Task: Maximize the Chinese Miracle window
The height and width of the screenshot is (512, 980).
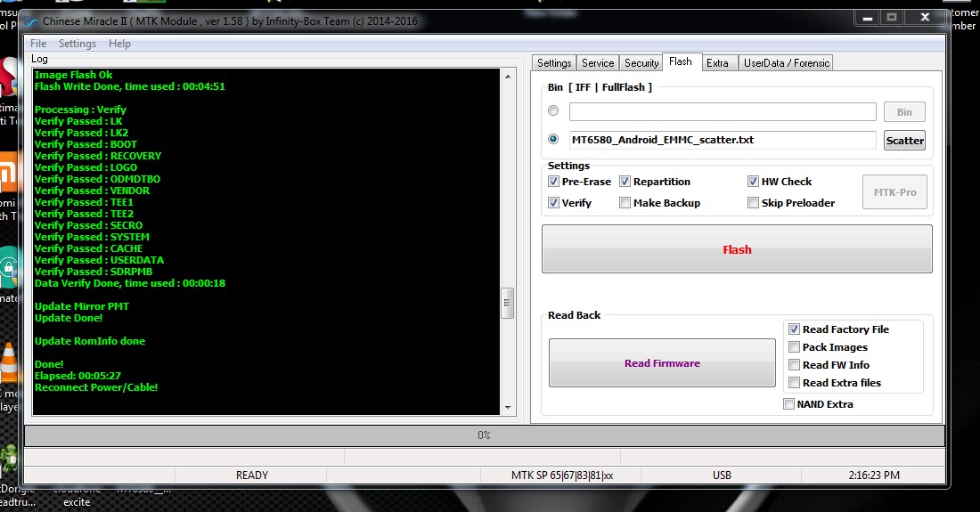Action: tap(892, 18)
